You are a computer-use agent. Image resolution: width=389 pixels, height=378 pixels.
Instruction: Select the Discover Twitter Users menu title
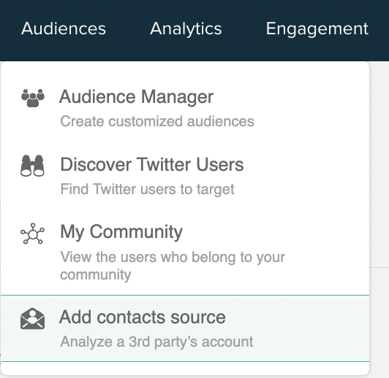152,165
